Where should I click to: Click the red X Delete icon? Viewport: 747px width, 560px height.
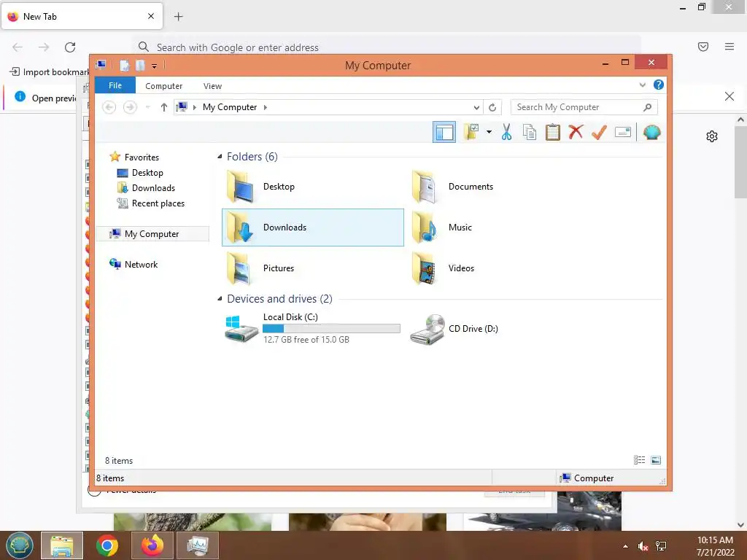(576, 132)
